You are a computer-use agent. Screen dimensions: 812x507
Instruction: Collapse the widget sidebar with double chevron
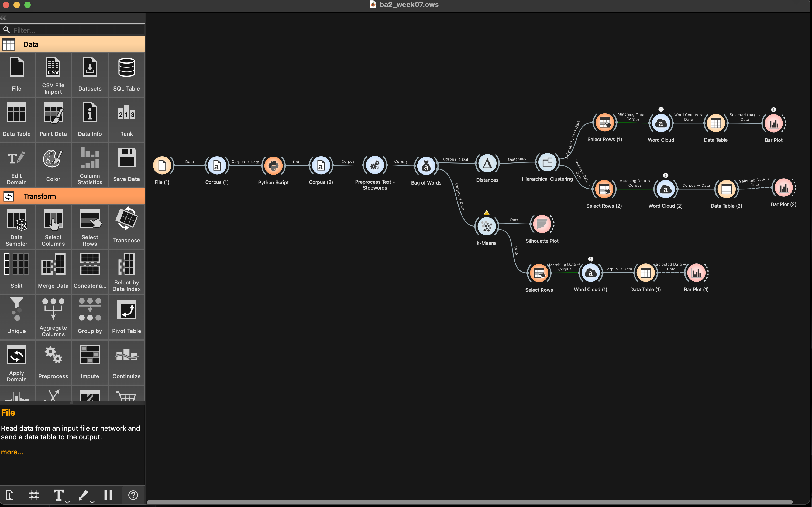tap(4, 18)
